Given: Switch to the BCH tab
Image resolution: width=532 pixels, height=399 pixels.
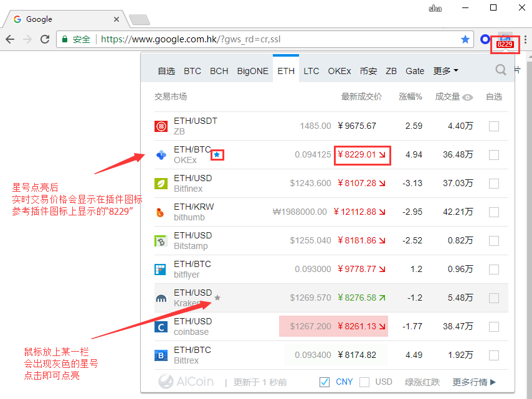Looking at the screenshot, I should coord(219,71).
